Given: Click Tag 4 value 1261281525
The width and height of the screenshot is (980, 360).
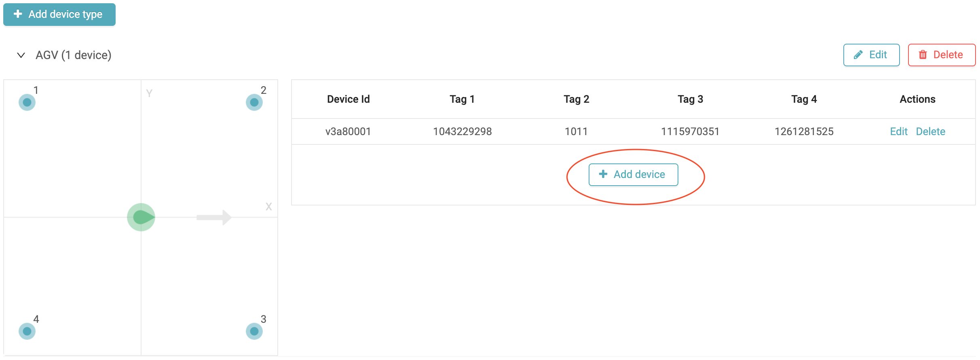Looking at the screenshot, I should (x=804, y=131).
